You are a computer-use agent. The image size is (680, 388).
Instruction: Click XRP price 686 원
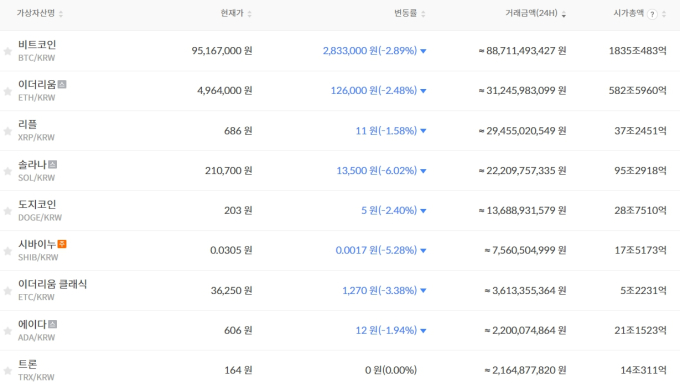(x=238, y=130)
